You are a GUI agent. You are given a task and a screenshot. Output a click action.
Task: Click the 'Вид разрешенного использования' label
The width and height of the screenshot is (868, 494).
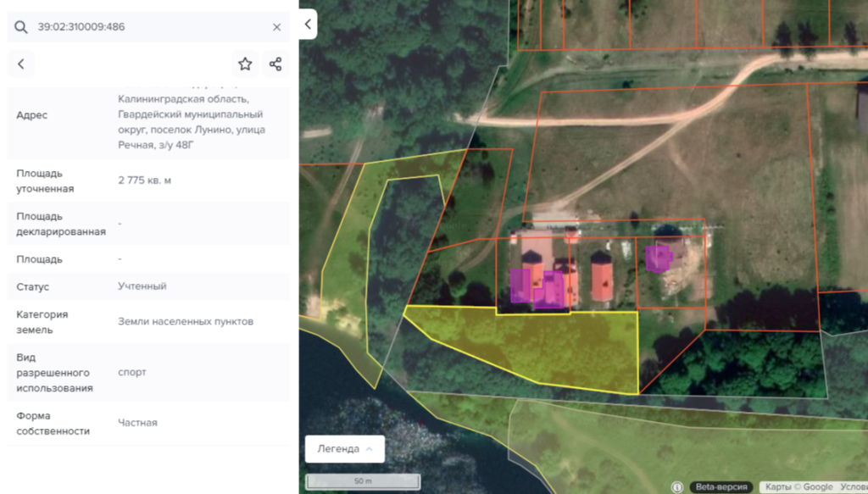54,373
